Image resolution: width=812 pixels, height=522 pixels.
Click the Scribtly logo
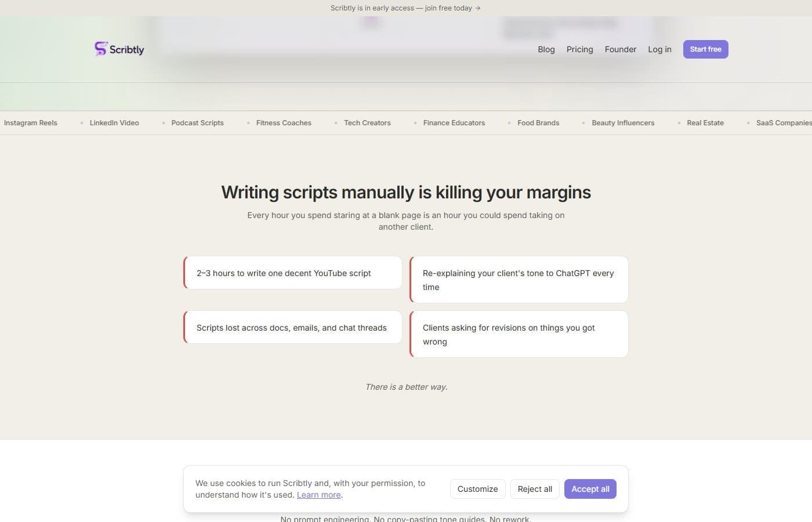point(119,49)
